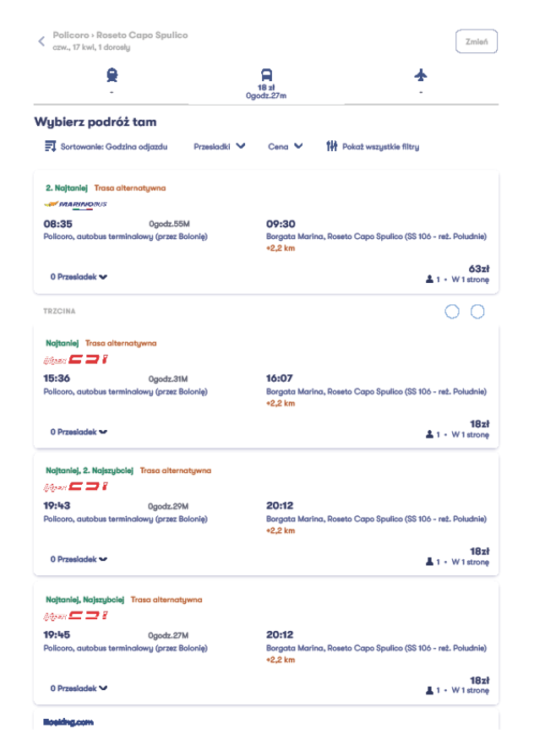This screenshot has height=756, width=534.
Task: Click the MarinoBus logo on the first trip
Action: click(x=75, y=204)
